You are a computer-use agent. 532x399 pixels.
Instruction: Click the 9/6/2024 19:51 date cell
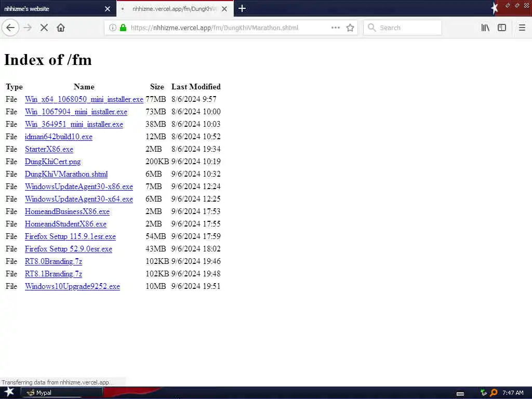[x=196, y=286]
